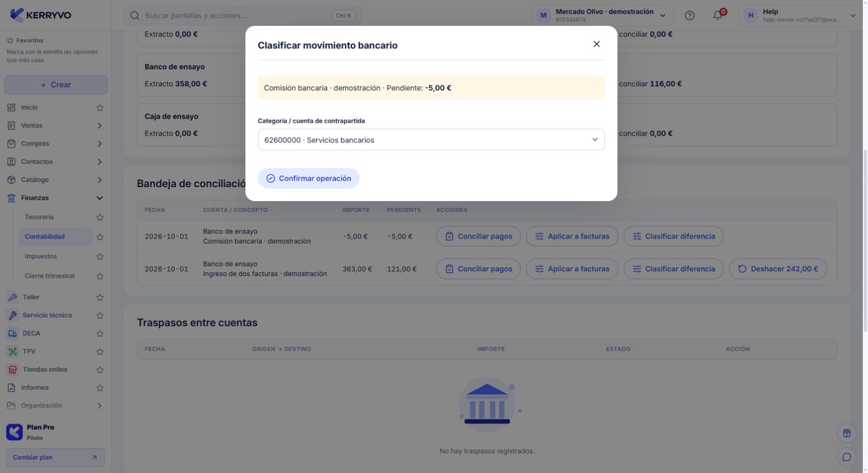868x473 pixels.
Task: Open Tiendas online shop icon
Action: pyautogui.click(x=12, y=370)
